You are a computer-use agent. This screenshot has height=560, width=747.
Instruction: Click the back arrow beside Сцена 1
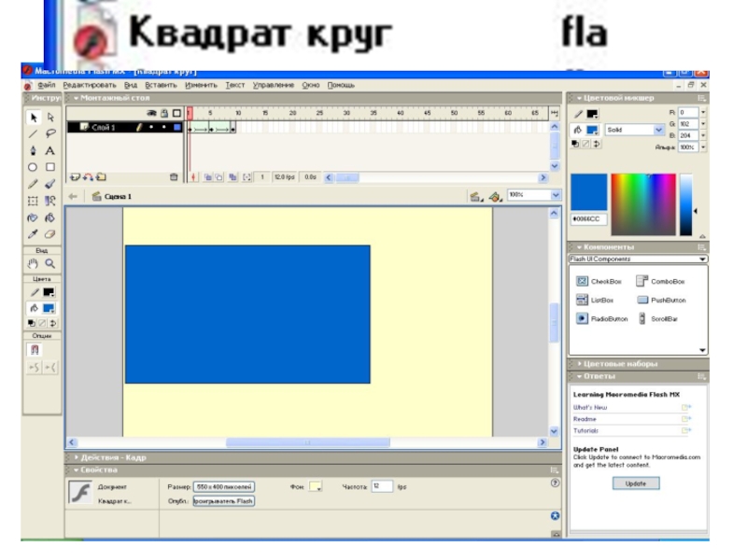[73, 196]
